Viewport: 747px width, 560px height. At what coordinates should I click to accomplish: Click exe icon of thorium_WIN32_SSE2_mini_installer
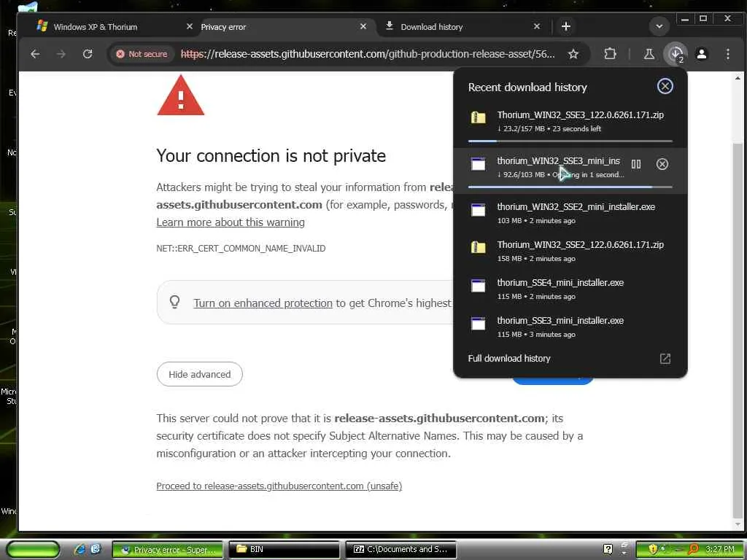[479, 209]
